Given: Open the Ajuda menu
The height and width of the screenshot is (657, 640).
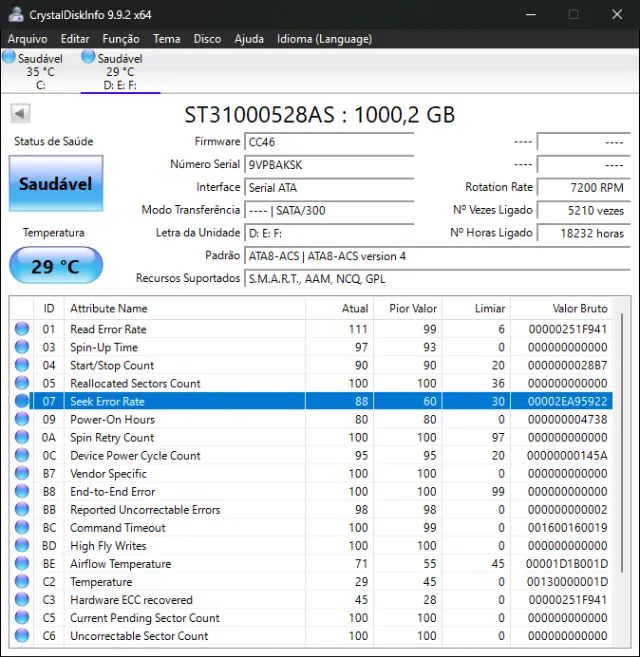Looking at the screenshot, I should coord(249,39).
